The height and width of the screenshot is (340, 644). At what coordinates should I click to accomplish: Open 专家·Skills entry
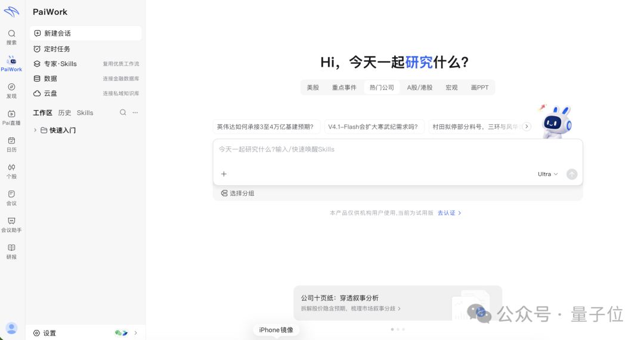pyautogui.click(x=85, y=64)
